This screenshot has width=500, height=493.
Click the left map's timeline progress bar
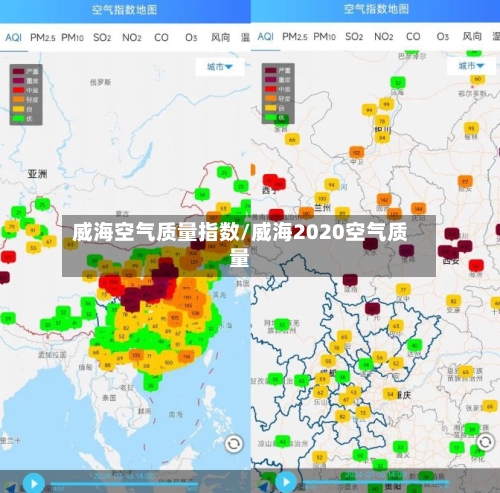[124, 483]
